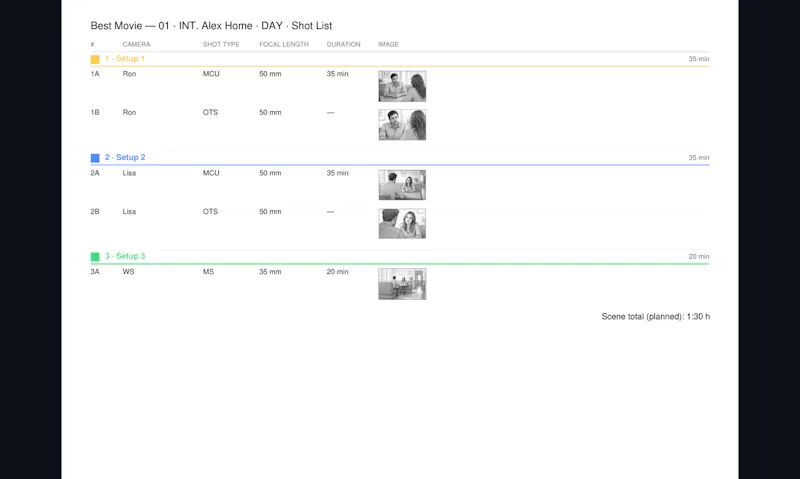Click shot type 'MCU' in row 1A
Image resolution: width=800 pixels, height=479 pixels.
pos(211,74)
